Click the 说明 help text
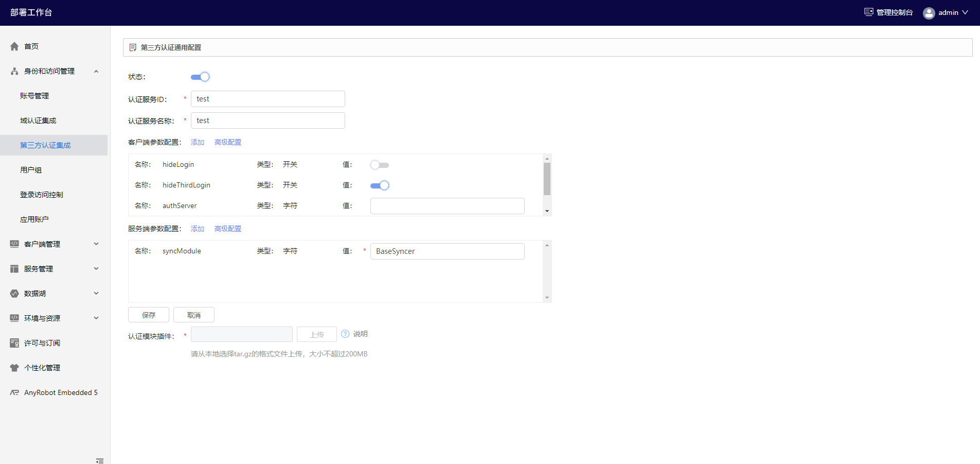 360,334
